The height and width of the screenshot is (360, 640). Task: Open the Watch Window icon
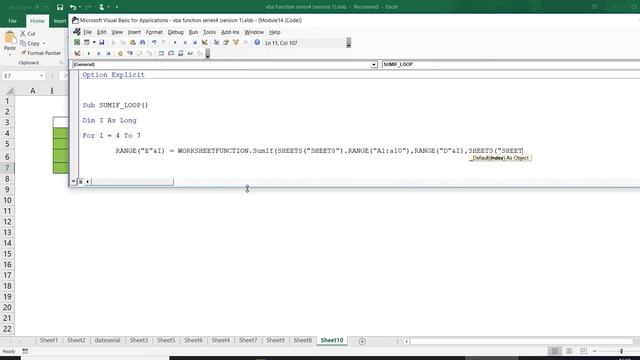point(180,53)
